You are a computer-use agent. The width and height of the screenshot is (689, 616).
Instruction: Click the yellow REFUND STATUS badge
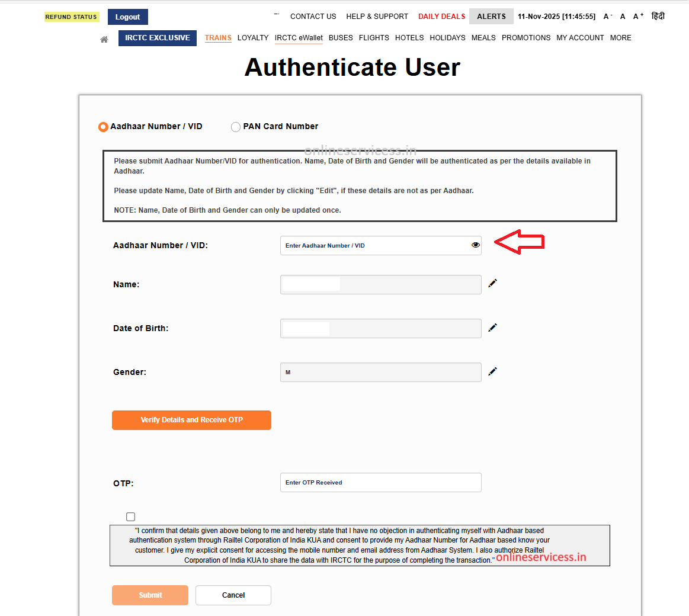click(71, 17)
